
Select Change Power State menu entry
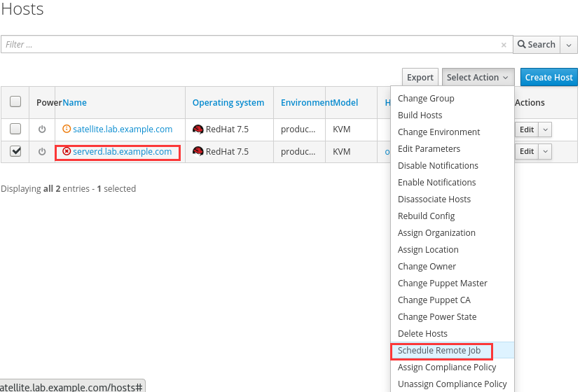pyautogui.click(x=437, y=317)
